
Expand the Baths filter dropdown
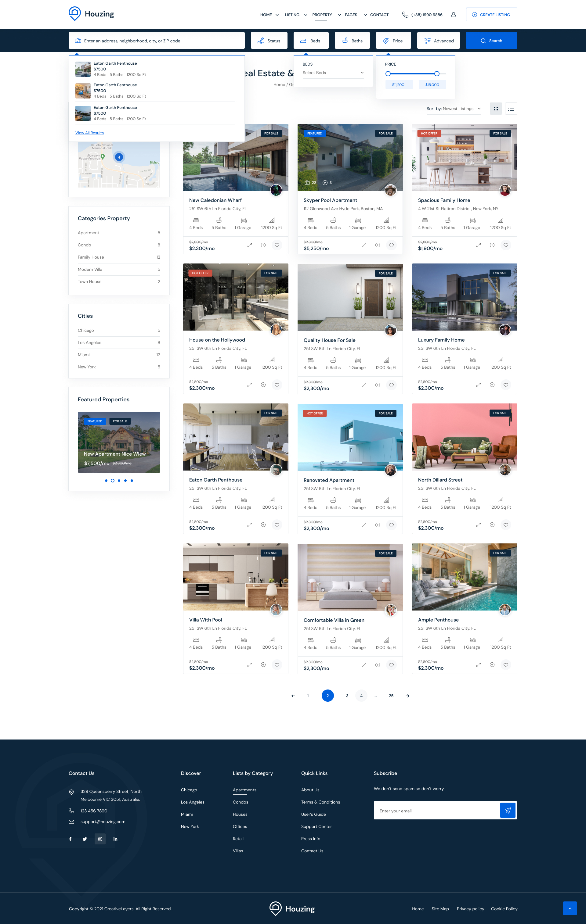coord(352,41)
